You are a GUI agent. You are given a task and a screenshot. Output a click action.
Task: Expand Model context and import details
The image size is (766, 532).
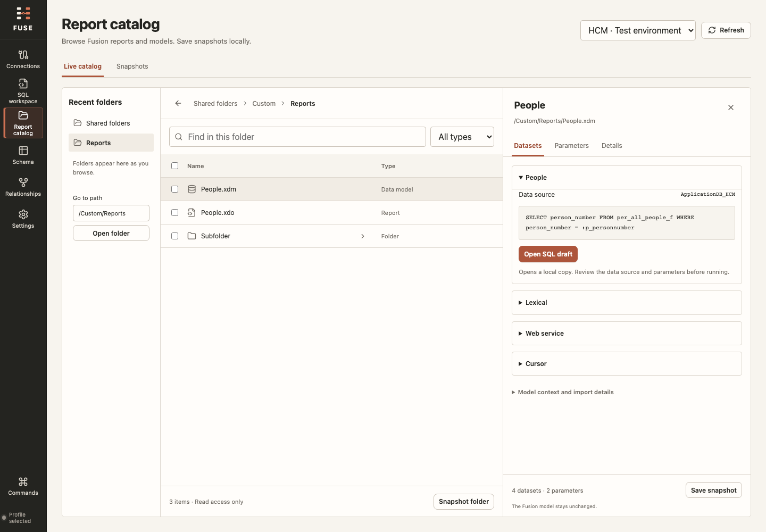563,392
